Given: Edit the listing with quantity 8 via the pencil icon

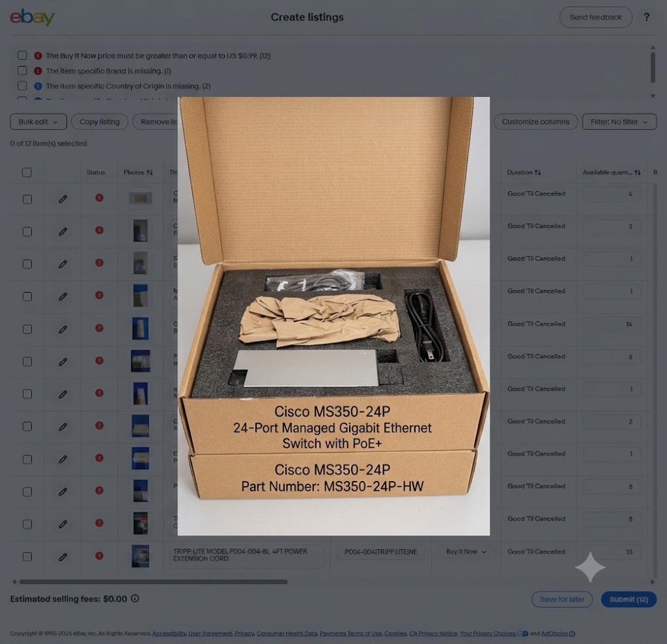Looking at the screenshot, I should [x=63, y=524].
